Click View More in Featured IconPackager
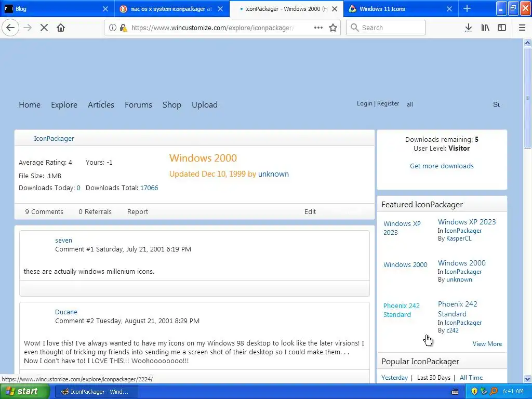This screenshot has width=532, height=399. click(487, 344)
